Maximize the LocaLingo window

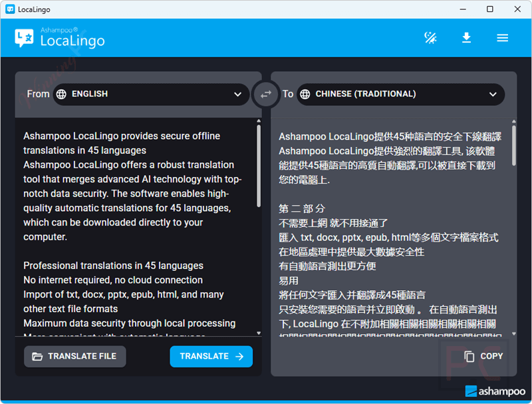click(490, 9)
